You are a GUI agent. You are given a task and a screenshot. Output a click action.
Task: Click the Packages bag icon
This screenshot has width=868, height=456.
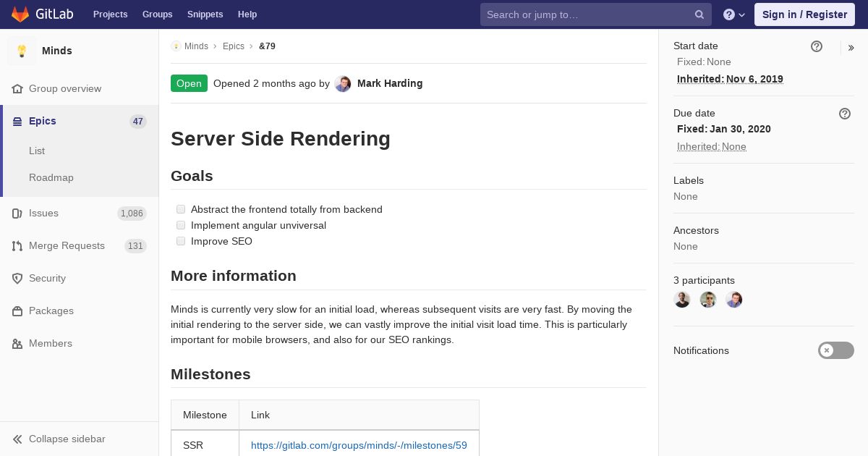(17, 311)
